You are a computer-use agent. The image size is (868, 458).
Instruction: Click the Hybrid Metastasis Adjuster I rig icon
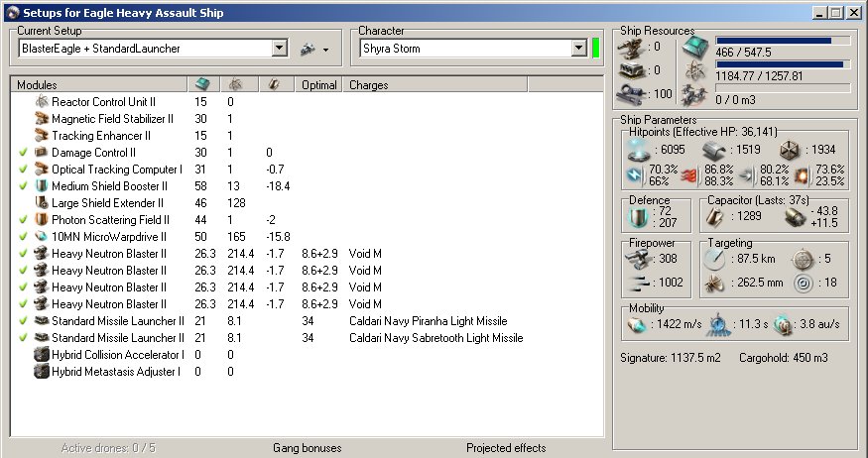click(x=42, y=371)
